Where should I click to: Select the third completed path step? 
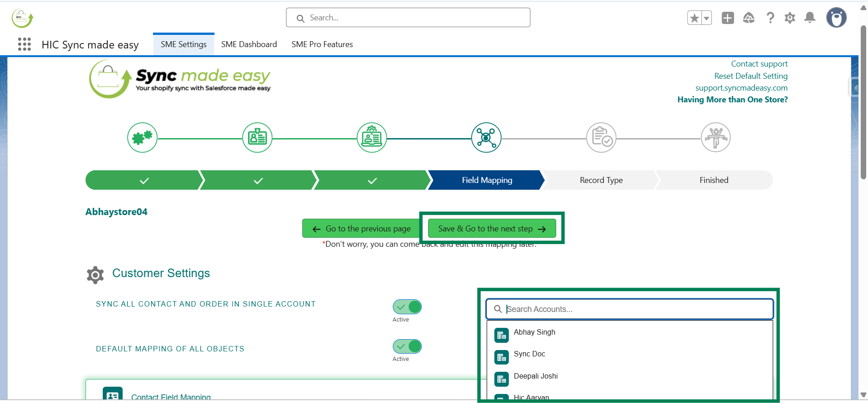click(x=372, y=180)
